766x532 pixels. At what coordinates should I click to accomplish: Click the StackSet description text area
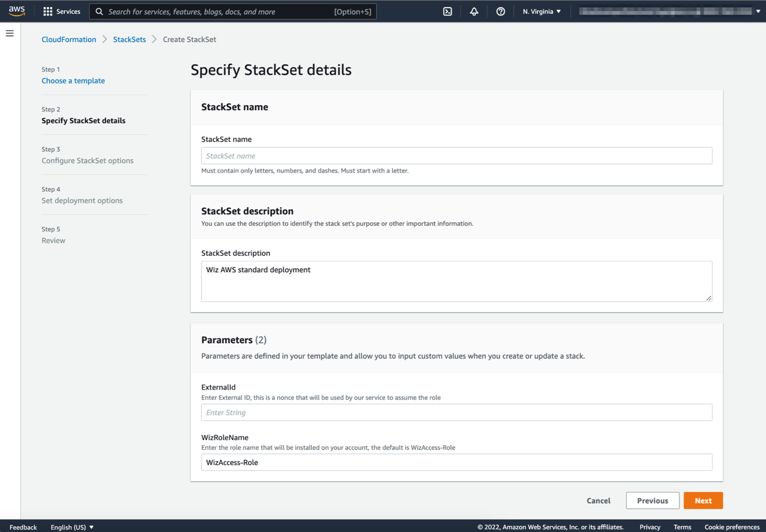456,281
